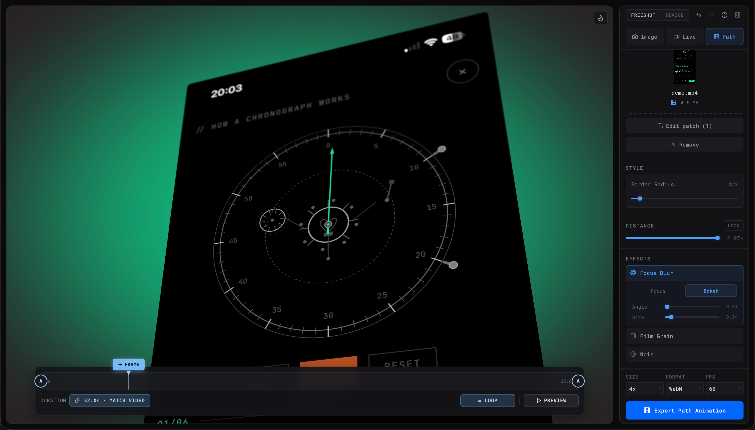Close the phone mockup overlay X icon
This screenshot has height=430, width=755.
coord(461,72)
